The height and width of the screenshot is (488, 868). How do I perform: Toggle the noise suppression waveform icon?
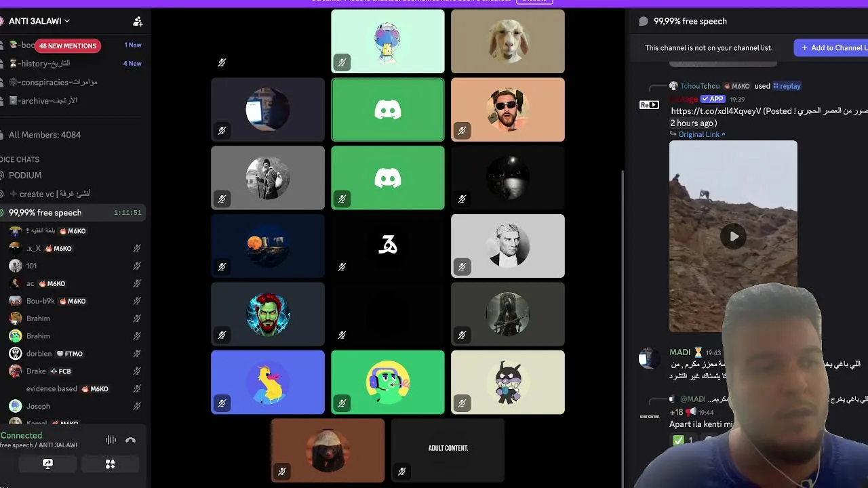(x=111, y=441)
